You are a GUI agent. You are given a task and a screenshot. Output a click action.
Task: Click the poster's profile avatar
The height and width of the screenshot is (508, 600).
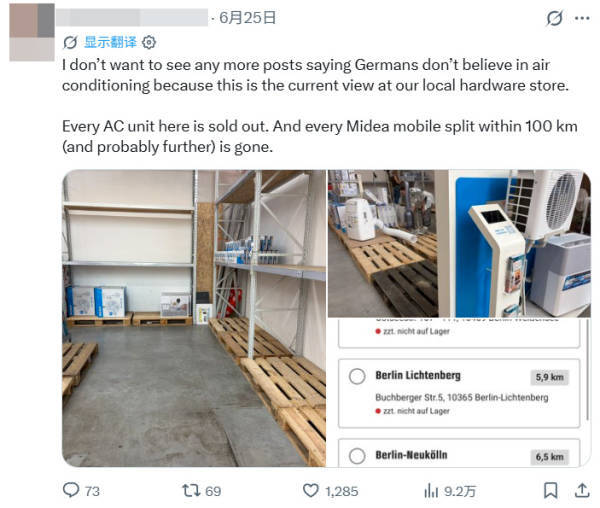coord(32,33)
